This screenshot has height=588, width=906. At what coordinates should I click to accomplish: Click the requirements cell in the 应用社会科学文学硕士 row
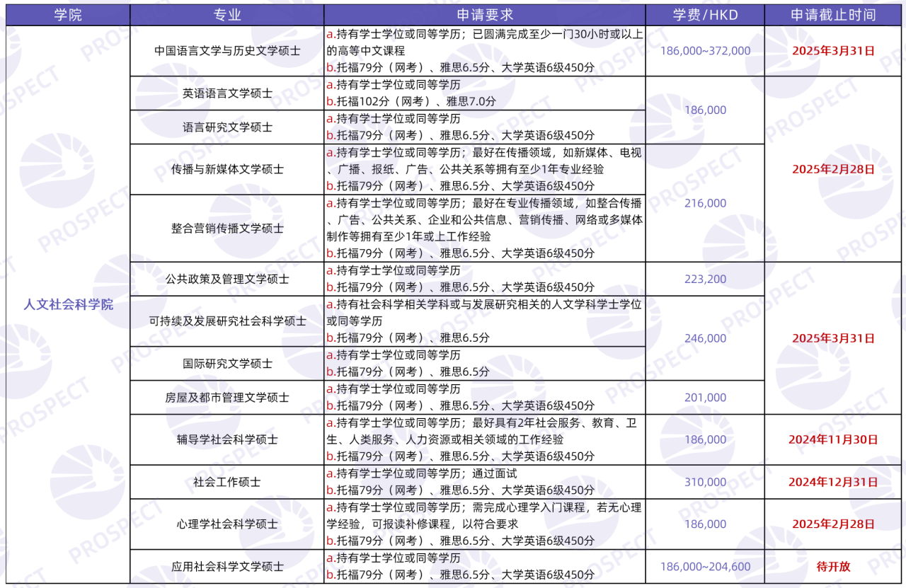485,567
